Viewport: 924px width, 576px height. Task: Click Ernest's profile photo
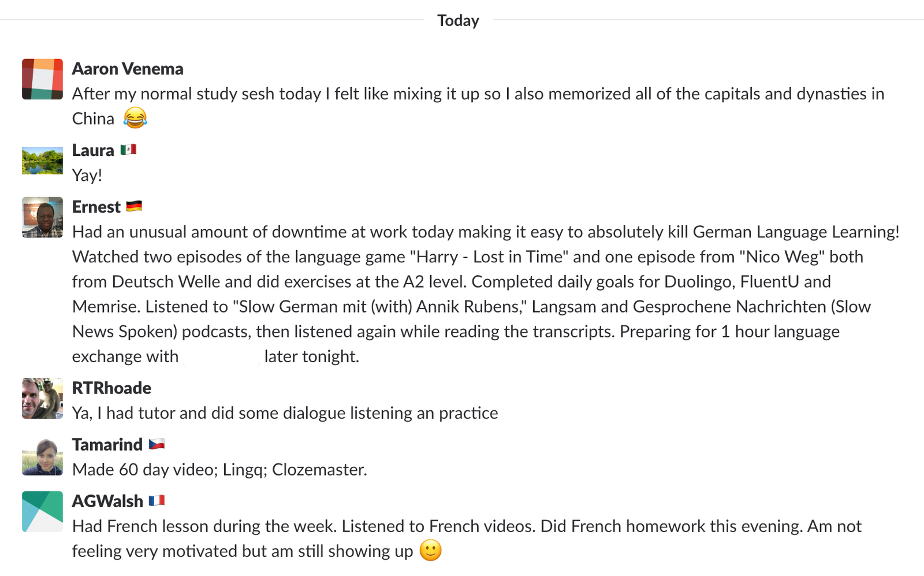pos(42,217)
